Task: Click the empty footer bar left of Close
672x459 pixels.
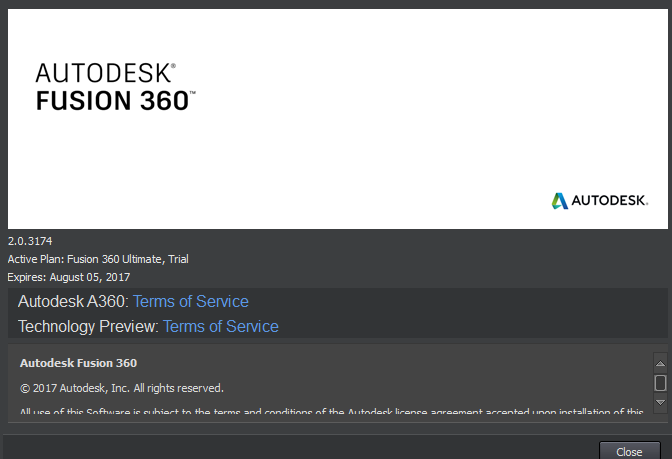Action: 300,448
